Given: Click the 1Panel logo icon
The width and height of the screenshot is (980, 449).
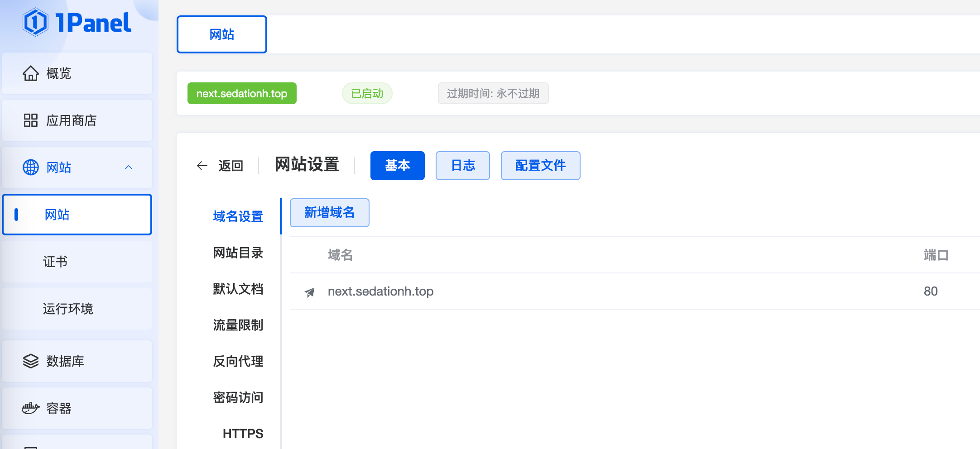Looking at the screenshot, I should point(35,23).
